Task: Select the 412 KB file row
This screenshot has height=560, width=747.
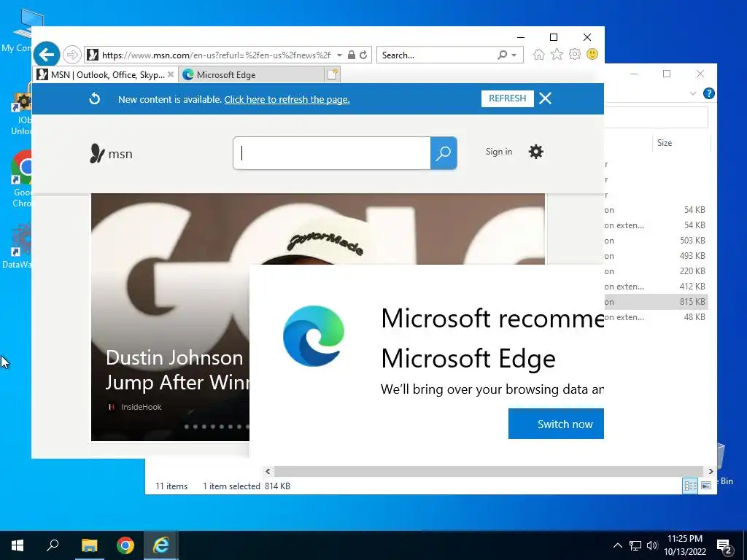Action: 656,286
